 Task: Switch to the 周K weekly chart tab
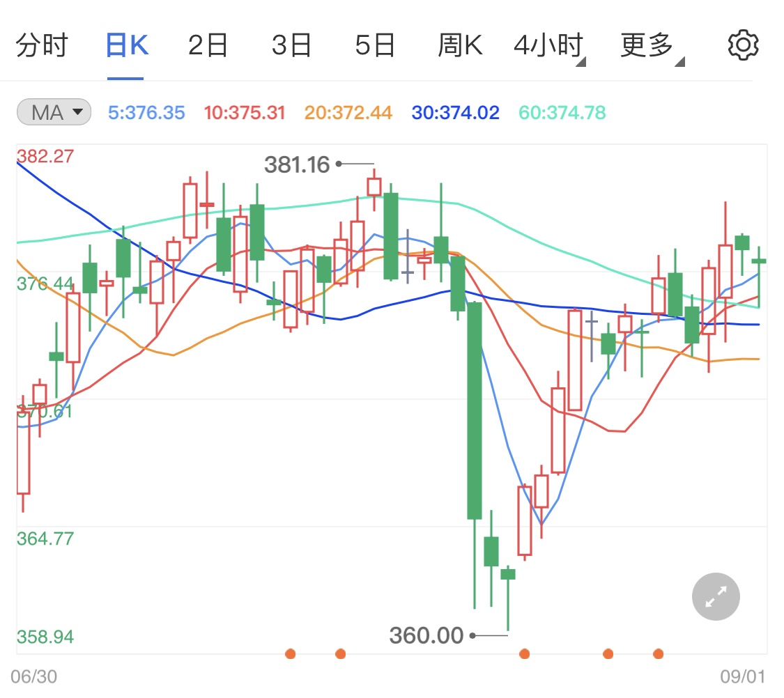click(460, 45)
